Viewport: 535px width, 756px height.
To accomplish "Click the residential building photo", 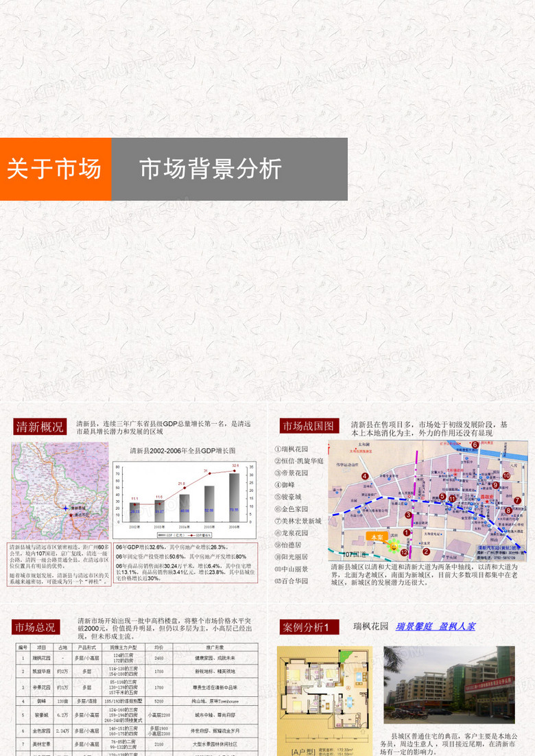I will (449, 685).
